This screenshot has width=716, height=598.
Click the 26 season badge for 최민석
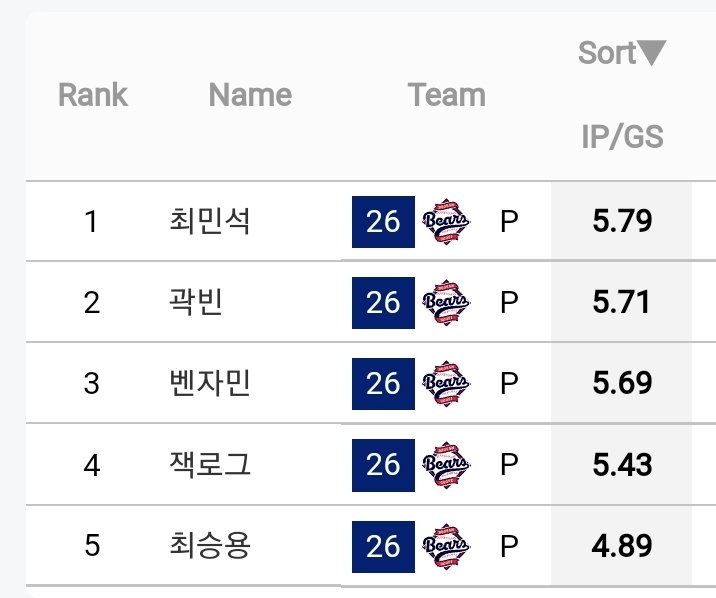point(383,222)
